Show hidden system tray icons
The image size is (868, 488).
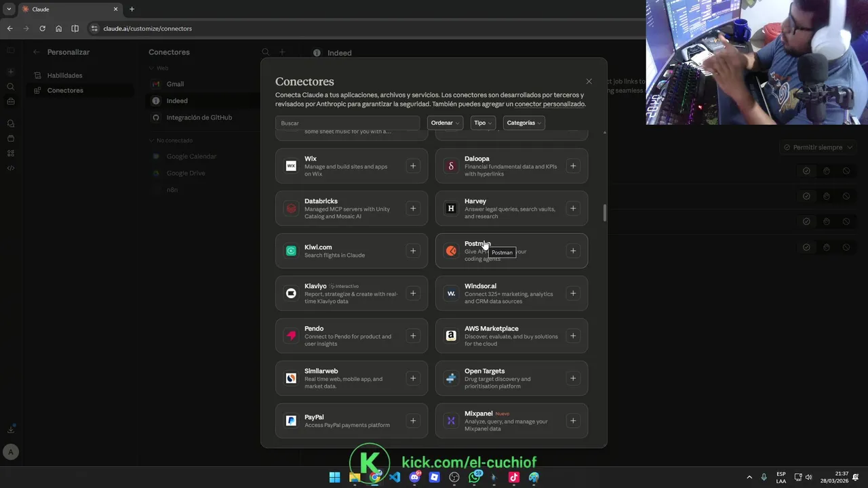tap(749, 477)
